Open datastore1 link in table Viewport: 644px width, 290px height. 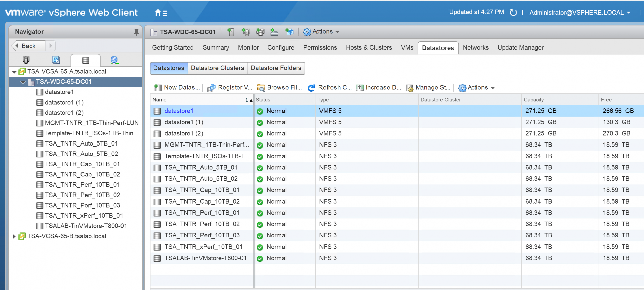pos(179,111)
